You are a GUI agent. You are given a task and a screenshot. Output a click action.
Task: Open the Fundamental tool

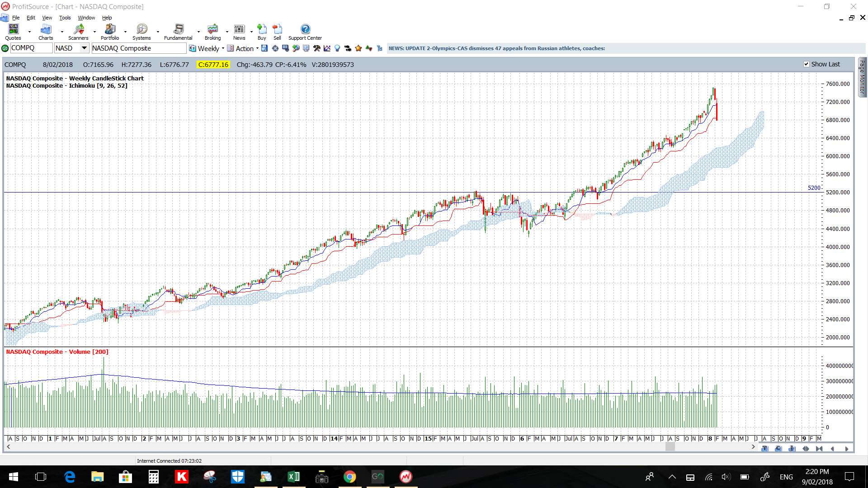(178, 32)
